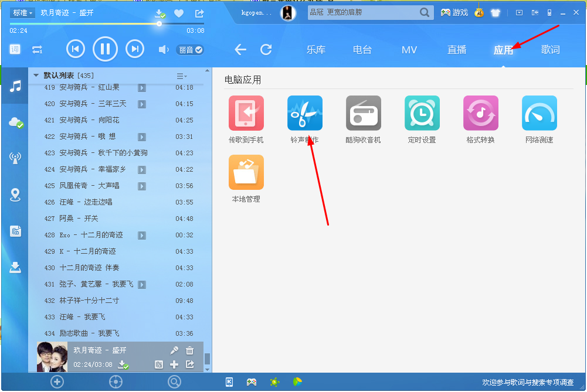Image resolution: width=587 pixels, height=392 pixels.
Task: Switch to the 直播 tab
Action: tap(457, 50)
